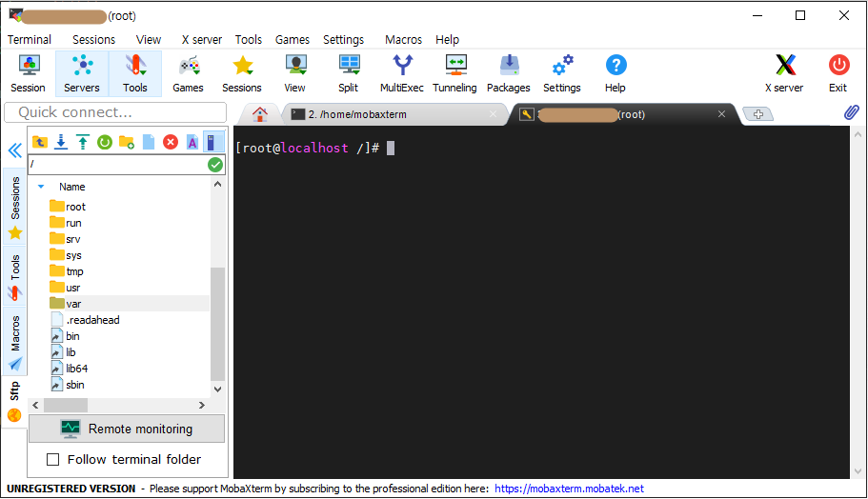Open the Terminal menu

[30, 39]
